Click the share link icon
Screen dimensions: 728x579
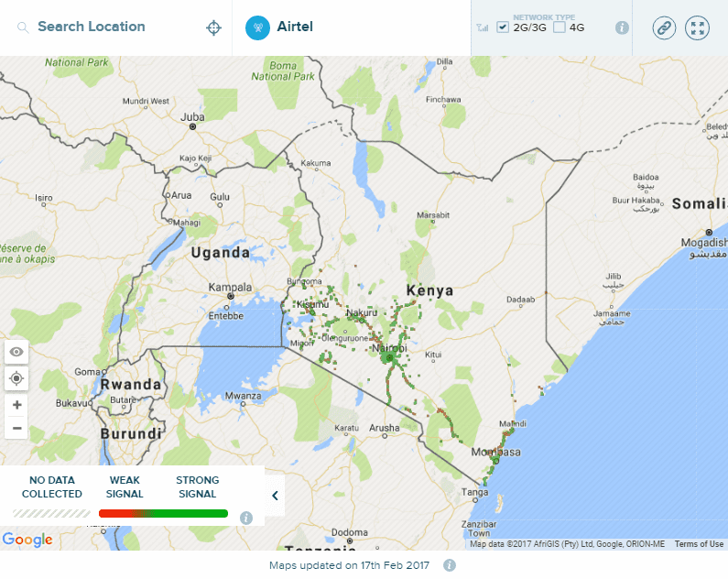pos(664,27)
